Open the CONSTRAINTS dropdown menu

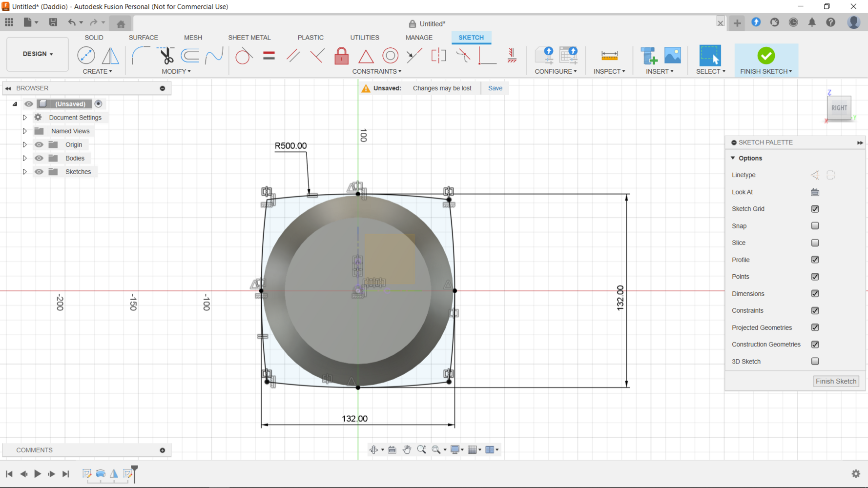pos(377,71)
